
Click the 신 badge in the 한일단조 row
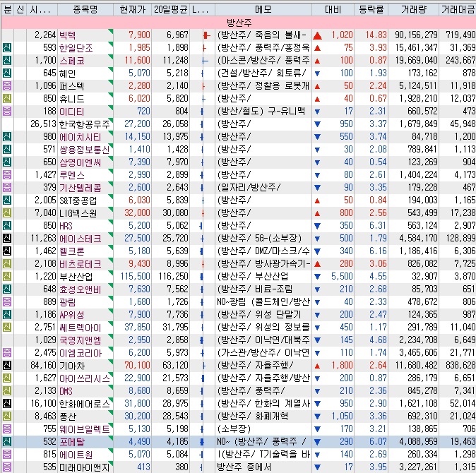[7, 47]
